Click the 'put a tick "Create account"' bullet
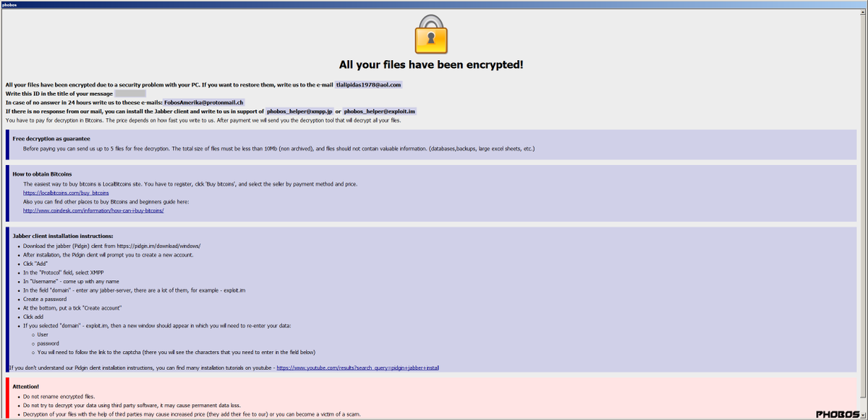The width and height of the screenshot is (868, 420). pyautogui.click(x=73, y=308)
